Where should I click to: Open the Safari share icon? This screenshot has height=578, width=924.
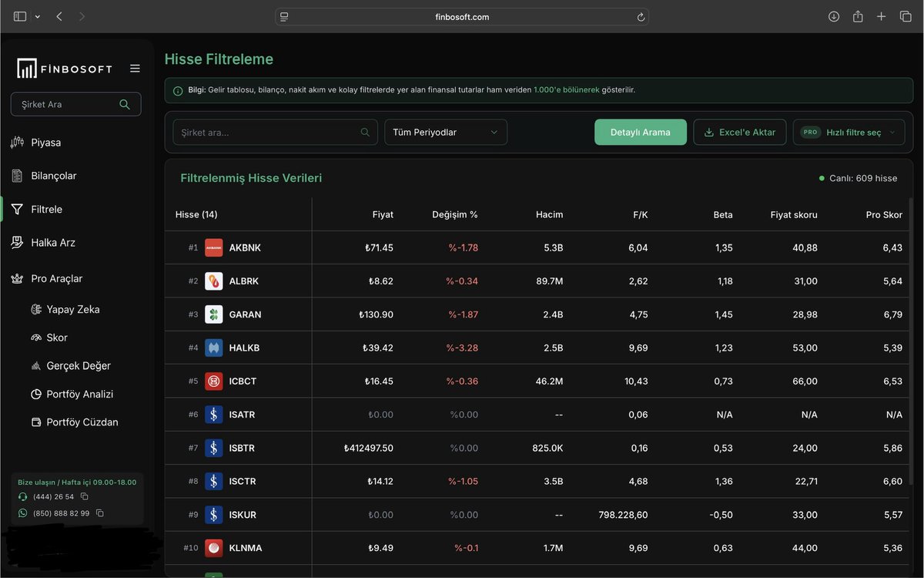click(x=858, y=16)
